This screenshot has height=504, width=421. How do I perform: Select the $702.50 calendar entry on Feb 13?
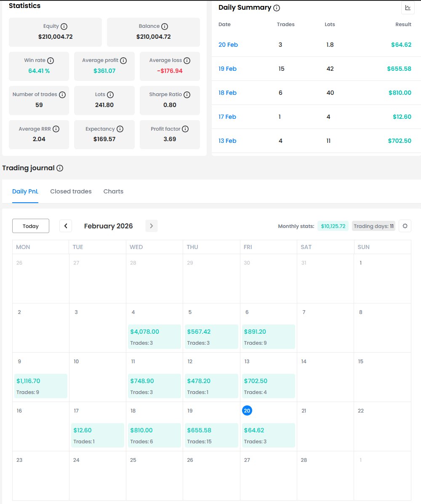(x=268, y=386)
